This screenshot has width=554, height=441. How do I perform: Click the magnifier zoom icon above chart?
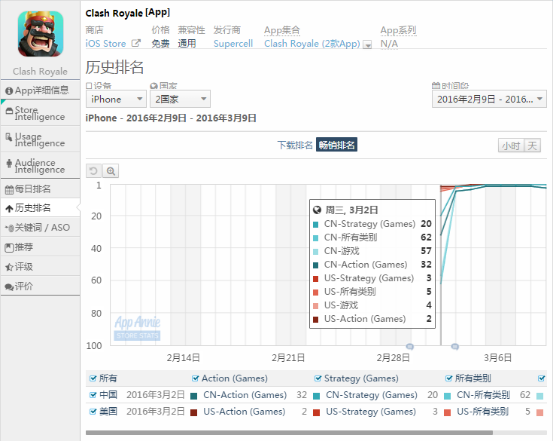tap(111, 171)
